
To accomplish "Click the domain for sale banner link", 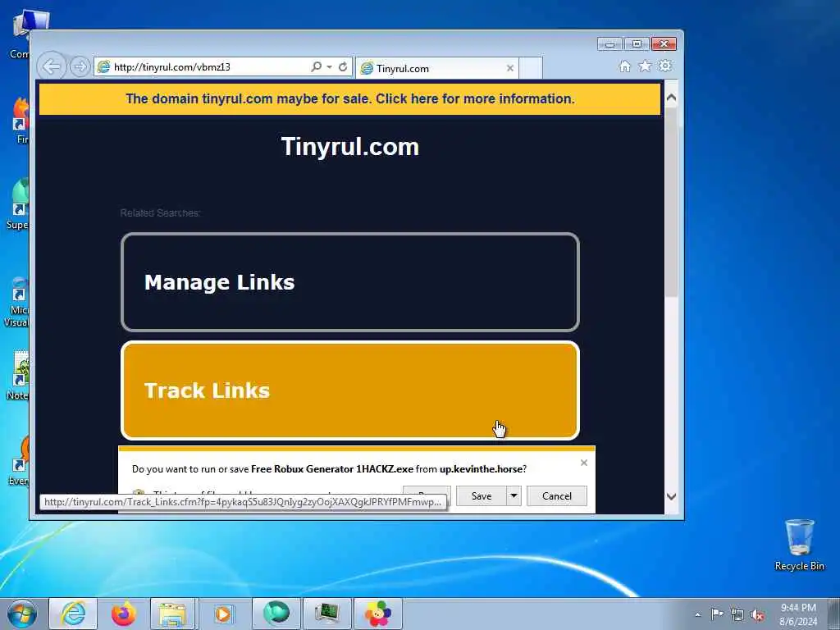I will pos(349,99).
